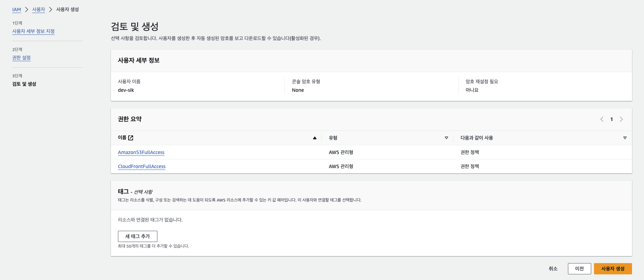Select the console password type value None

pos(298,90)
